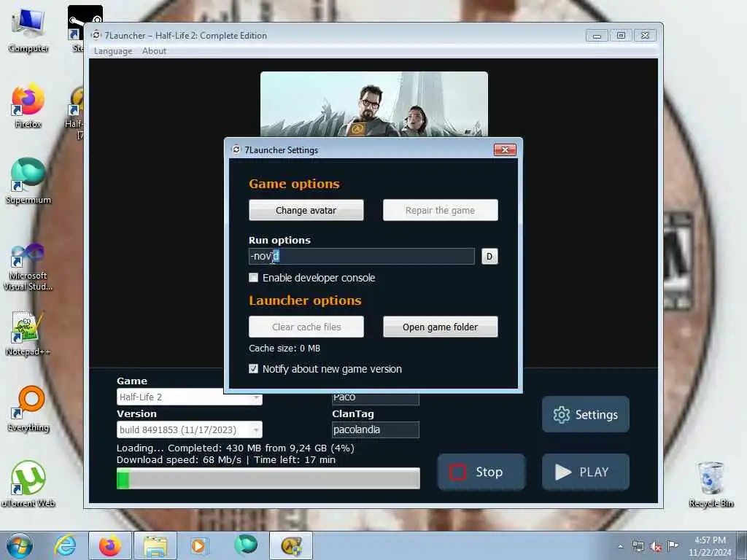The width and height of the screenshot is (747, 560).
Task: Click the D default run options button
Action: coord(489,256)
